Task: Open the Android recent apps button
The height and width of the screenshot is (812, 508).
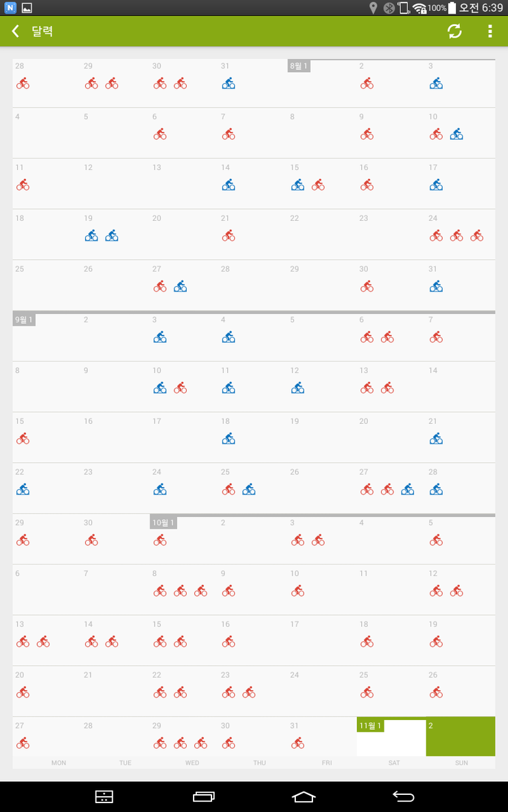Action: pyautogui.click(x=204, y=796)
